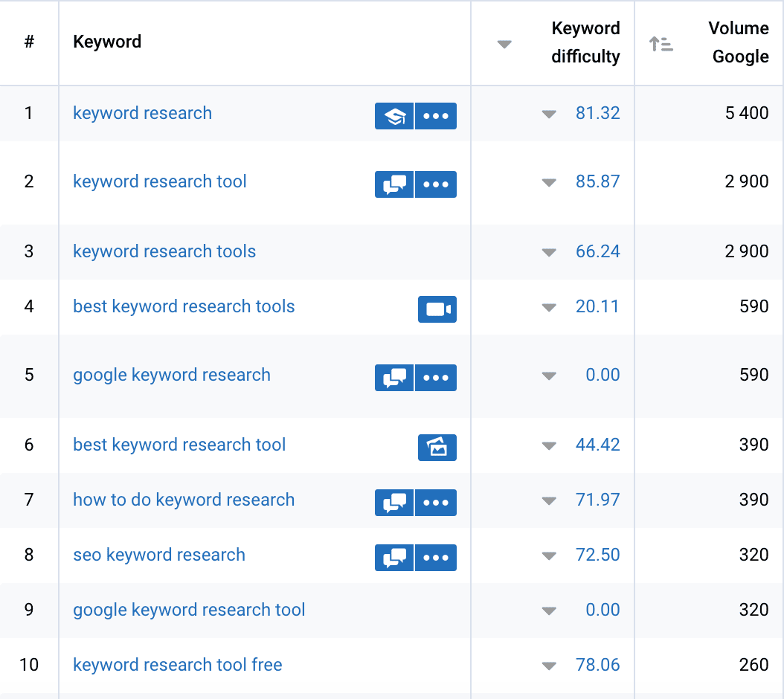Screen dimensions: 784x699
Task: Click the 66.24 difficulty value
Action: tap(597, 251)
